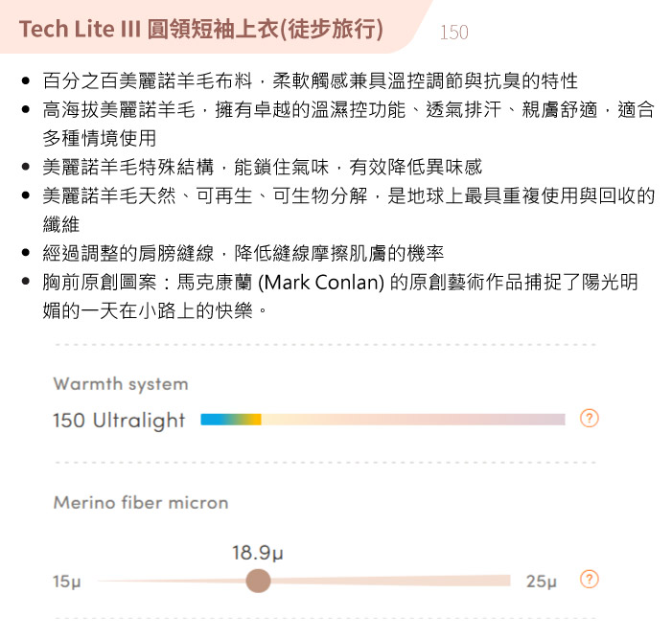This screenshot has height=640, width=672.
Task: Click the Mark Conlan artwork bullet text
Action: pyautogui.click(x=340, y=296)
